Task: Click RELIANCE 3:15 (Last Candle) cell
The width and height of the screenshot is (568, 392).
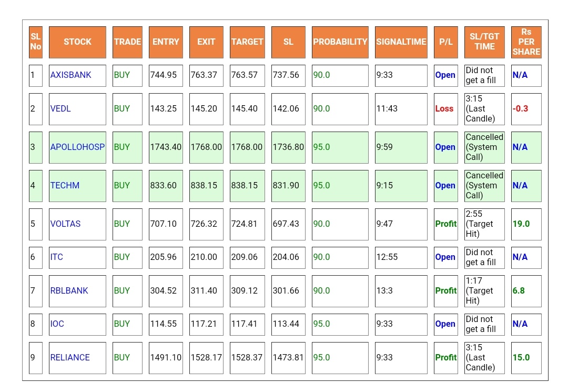Action: pos(484,358)
